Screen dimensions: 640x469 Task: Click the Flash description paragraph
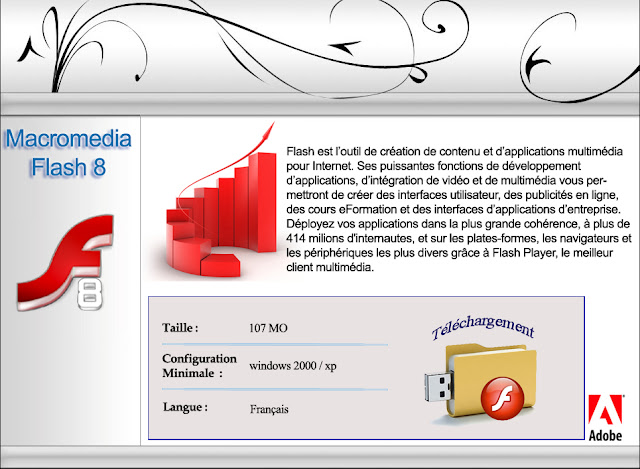459,209
